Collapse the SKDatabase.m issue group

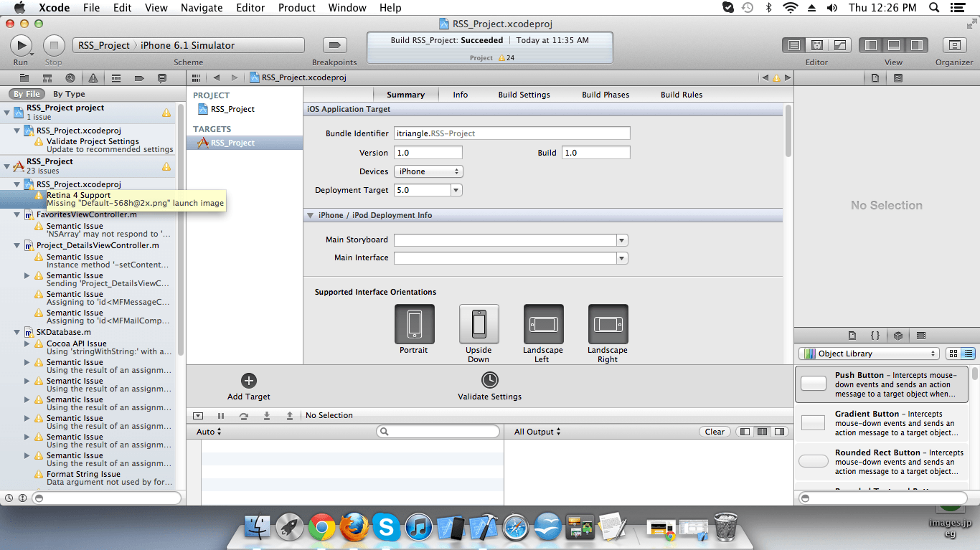[17, 333]
